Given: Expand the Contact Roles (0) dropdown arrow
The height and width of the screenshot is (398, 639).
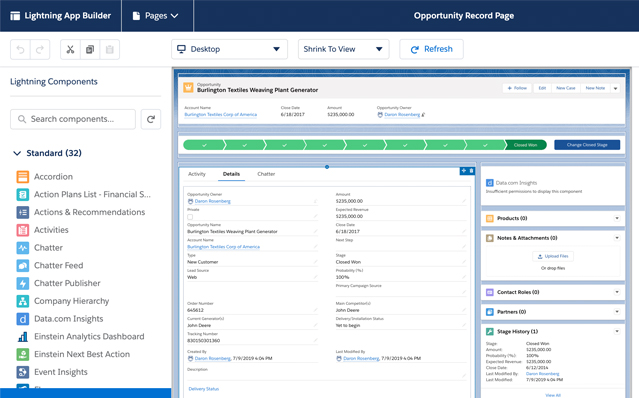Looking at the screenshot, I should click(617, 292).
